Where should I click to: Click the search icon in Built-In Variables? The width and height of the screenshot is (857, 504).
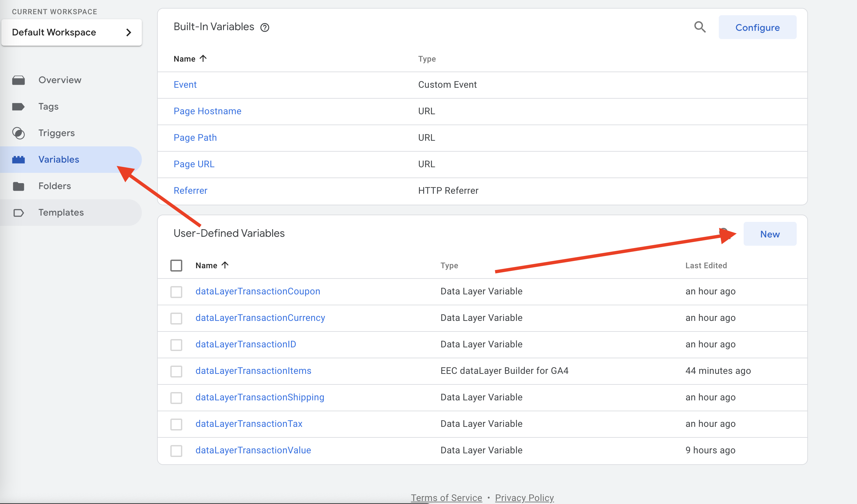pyautogui.click(x=700, y=27)
